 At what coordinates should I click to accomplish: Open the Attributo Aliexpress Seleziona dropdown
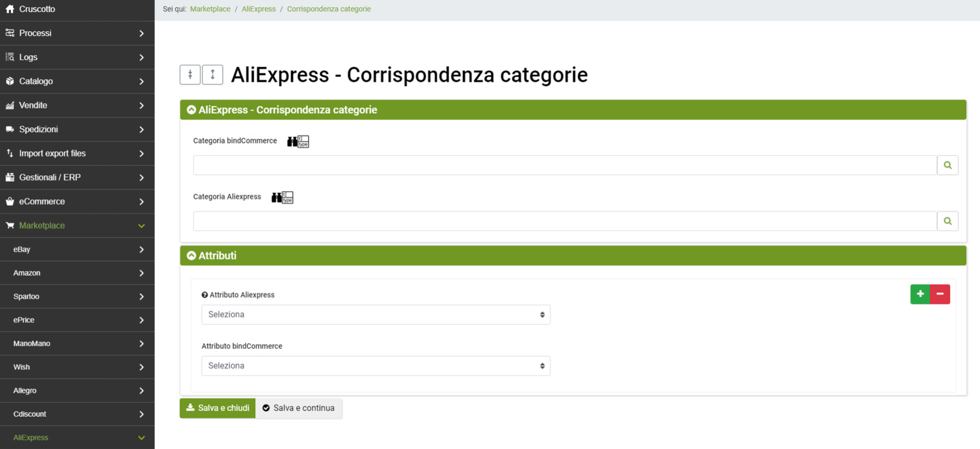click(x=376, y=315)
